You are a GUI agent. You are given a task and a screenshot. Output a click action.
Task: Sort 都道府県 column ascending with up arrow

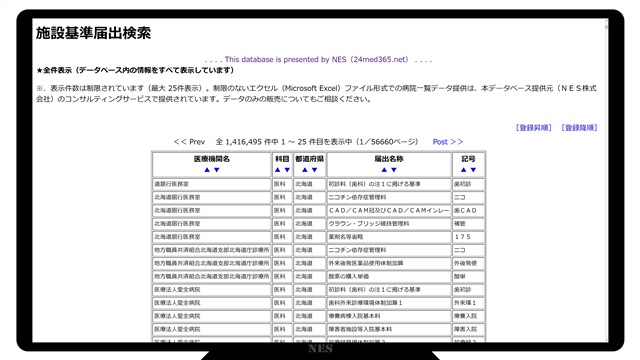point(304,170)
